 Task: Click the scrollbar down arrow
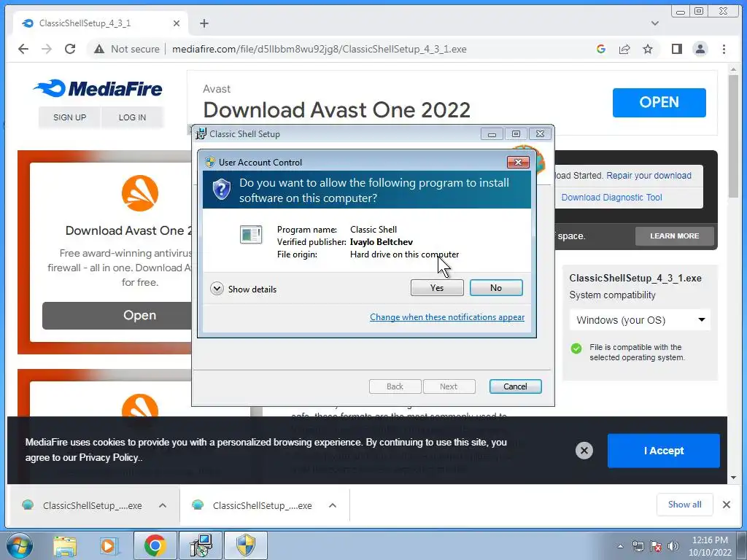pos(732,478)
